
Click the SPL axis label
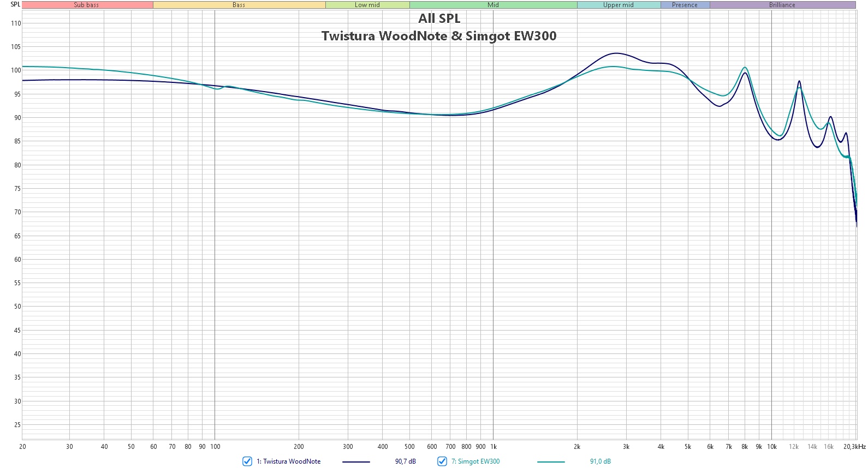click(x=15, y=4)
